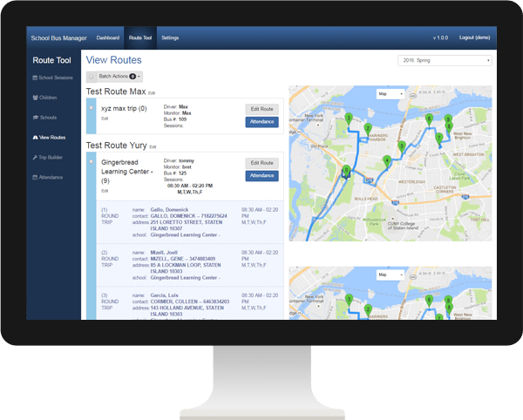Check the Gingerbread Learning Center route checkbox
Image resolution: width=523 pixels, height=420 pixels.
(x=91, y=162)
